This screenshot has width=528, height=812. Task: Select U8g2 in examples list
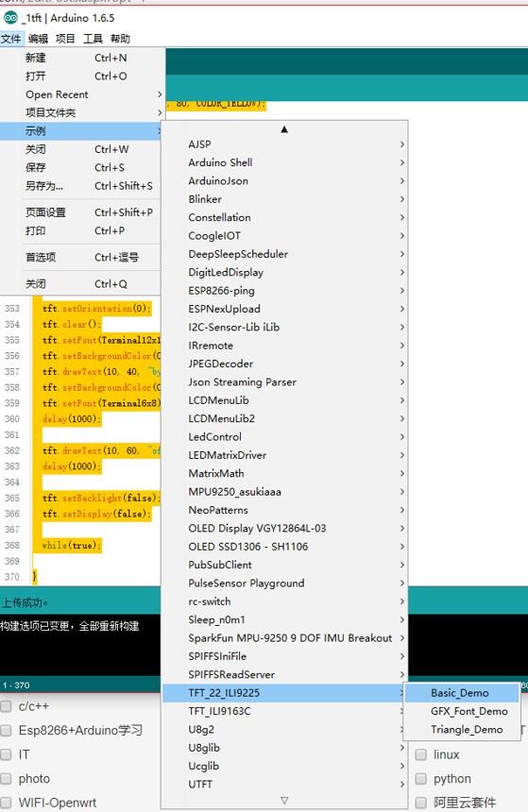284,729
